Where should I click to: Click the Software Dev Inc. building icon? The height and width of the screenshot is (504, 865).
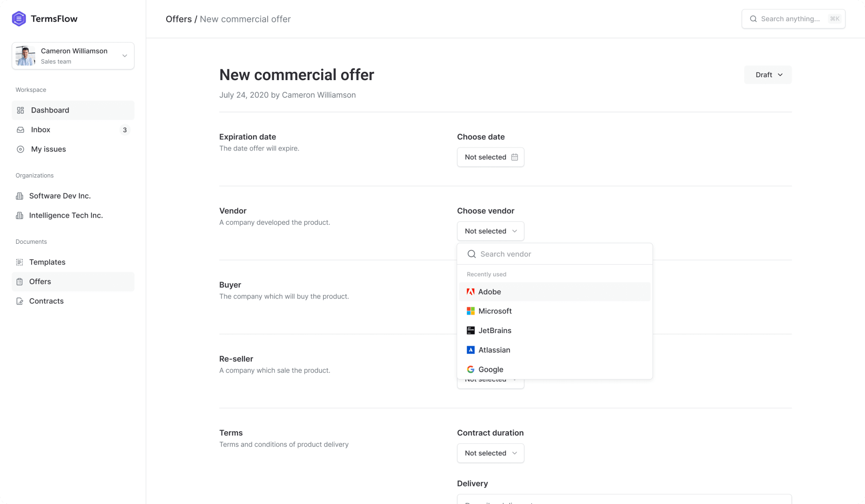[x=19, y=196]
